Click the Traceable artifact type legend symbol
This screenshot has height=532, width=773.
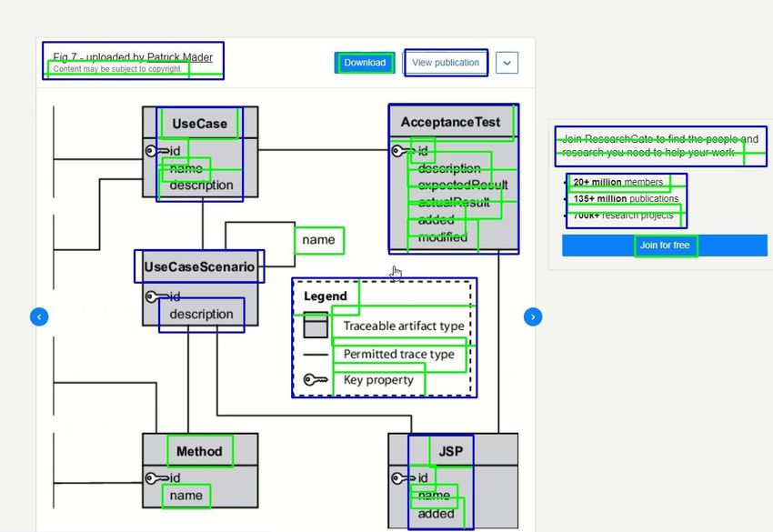coord(316,326)
